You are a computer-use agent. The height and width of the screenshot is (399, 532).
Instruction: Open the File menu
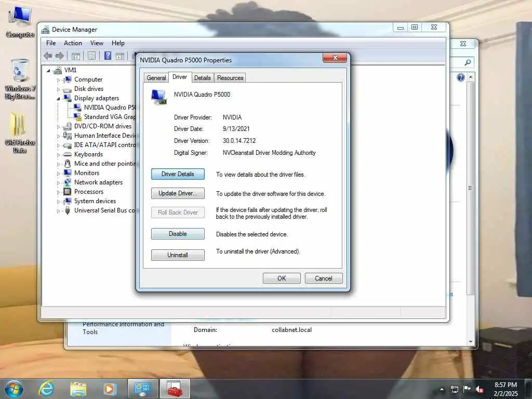coord(51,43)
